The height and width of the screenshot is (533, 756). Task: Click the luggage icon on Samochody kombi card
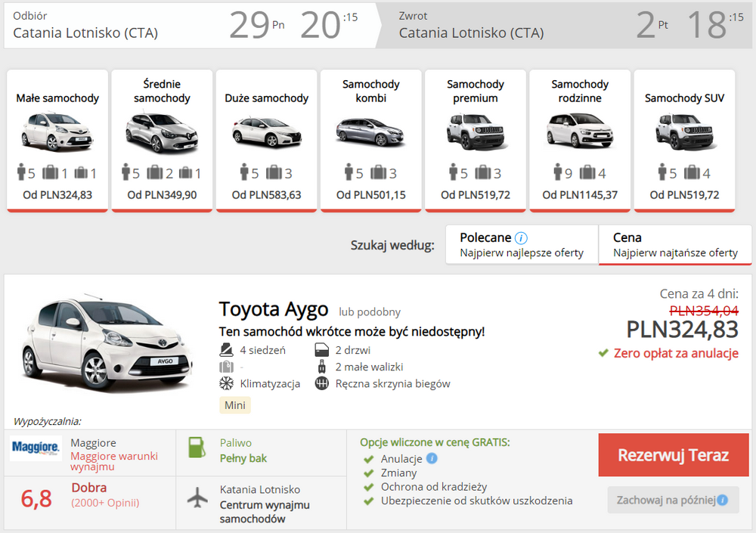(379, 172)
